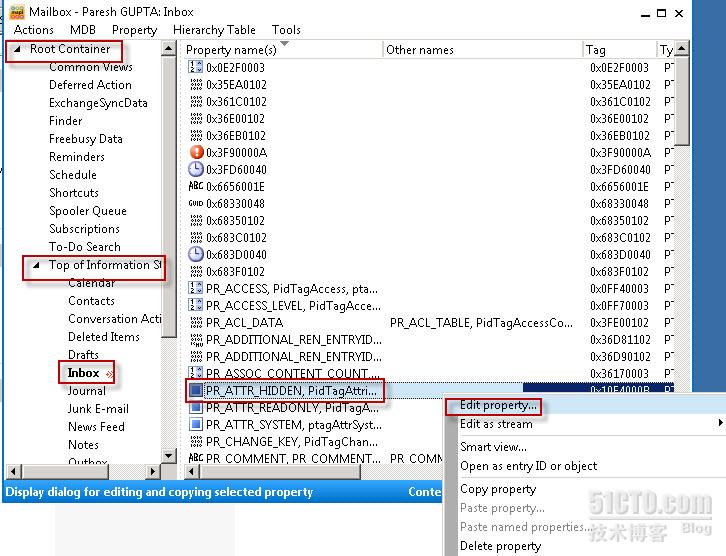The height and width of the screenshot is (556, 726).
Task: Open the MDB menu
Action: pos(83,30)
